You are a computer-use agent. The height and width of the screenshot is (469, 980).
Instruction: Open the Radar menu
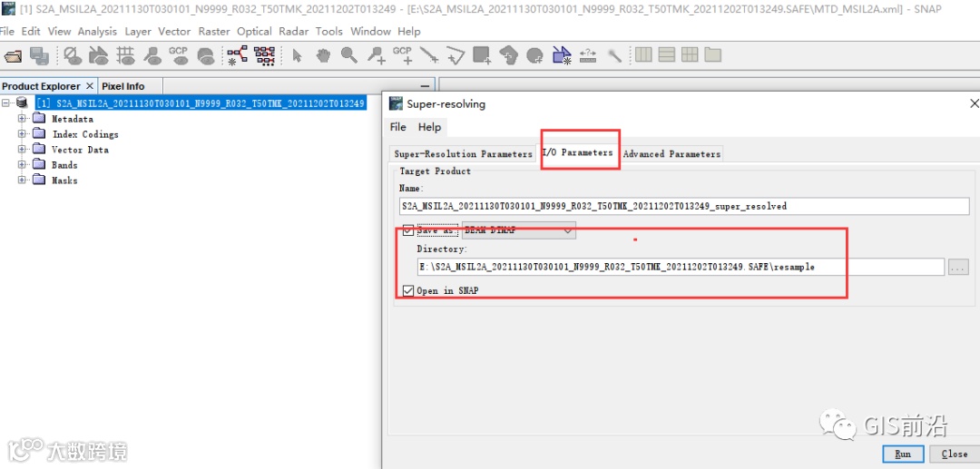click(x=294, y=31)
